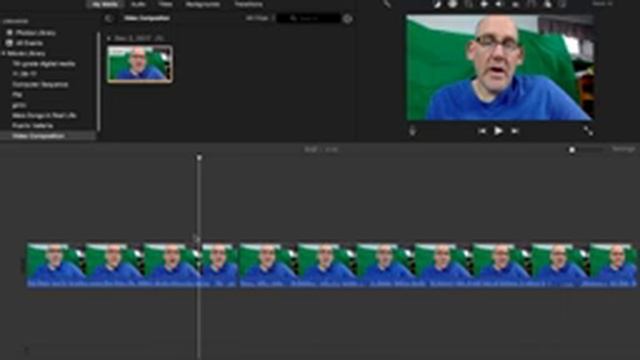Select the video clip thumbnail in browser
The width and height of the screenshot is (640, 360).
pos(140,64)
